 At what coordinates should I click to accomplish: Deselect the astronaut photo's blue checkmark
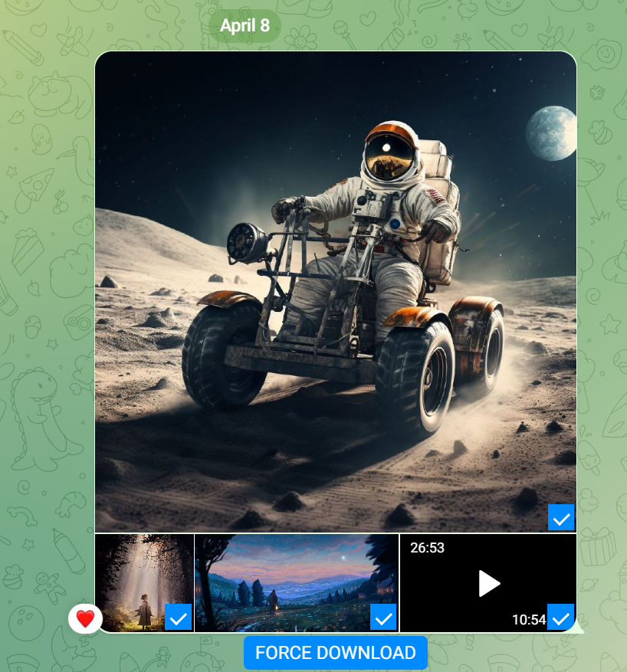pyautogui.click(x=561, y=517)
